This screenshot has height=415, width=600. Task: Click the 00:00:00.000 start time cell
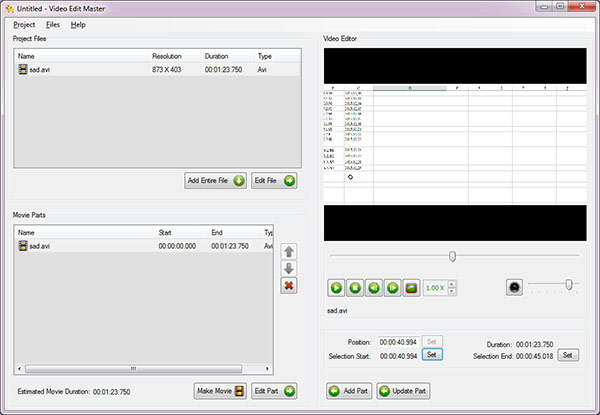click(177, 246)
